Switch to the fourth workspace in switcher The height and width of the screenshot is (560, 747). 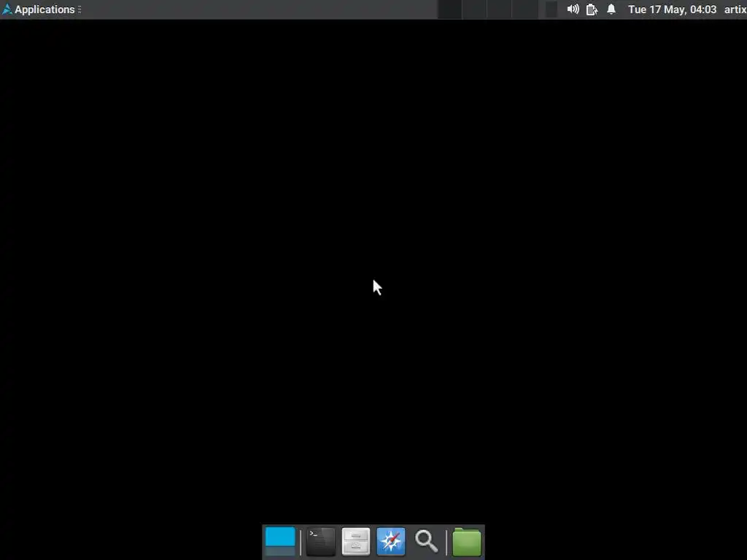525,9
